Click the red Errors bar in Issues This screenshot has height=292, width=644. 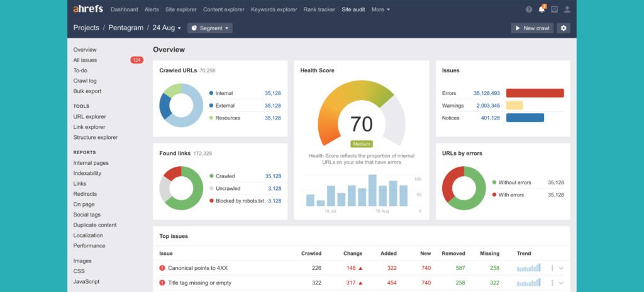tap(535, 93)
